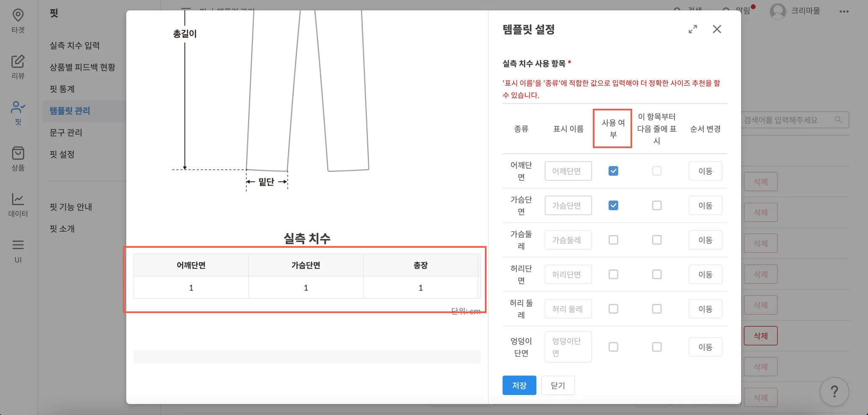Click the blue 저장 button
868x415 pixels.
coord(519,385)
